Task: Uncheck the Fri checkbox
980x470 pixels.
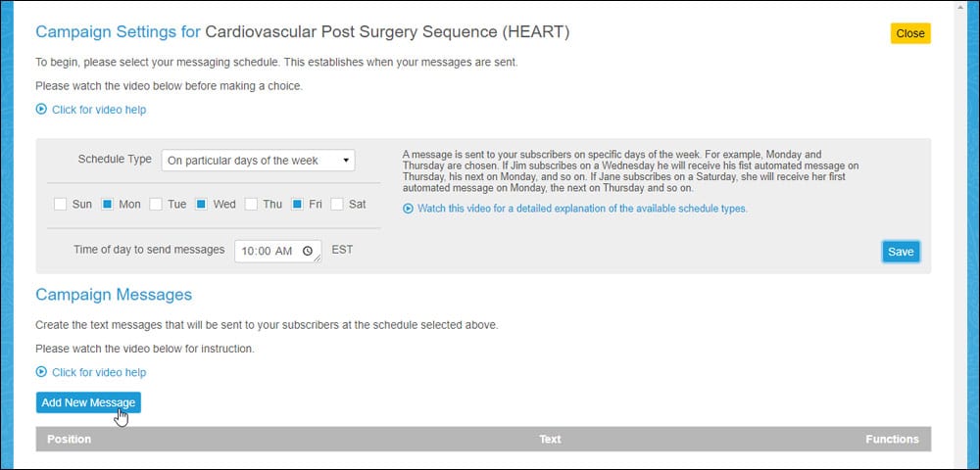Action: 298,204
